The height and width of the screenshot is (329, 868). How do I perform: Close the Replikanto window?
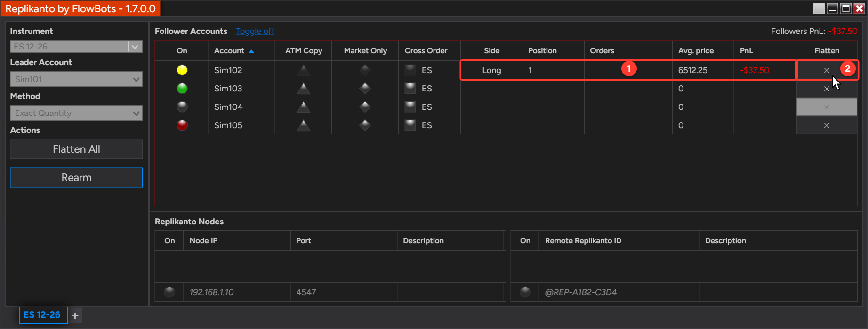tap(859, 8)
